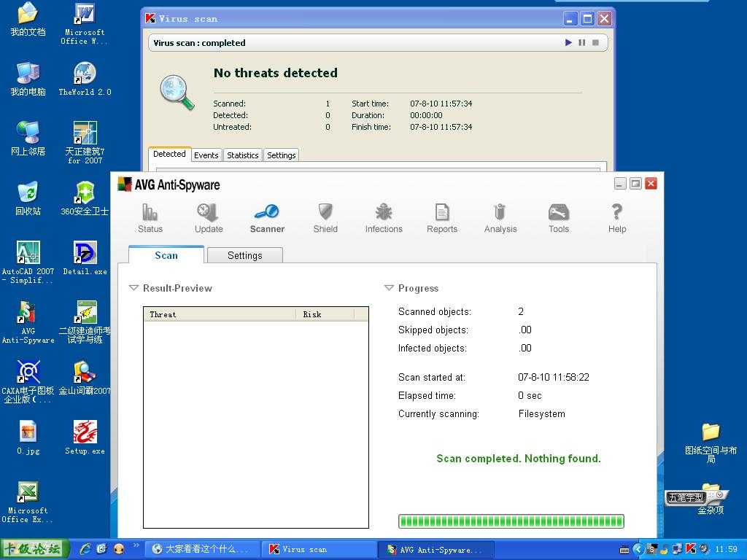Open the Infections section in AVG
Viewport: 747px width, 560px height.
coord(384,218)
